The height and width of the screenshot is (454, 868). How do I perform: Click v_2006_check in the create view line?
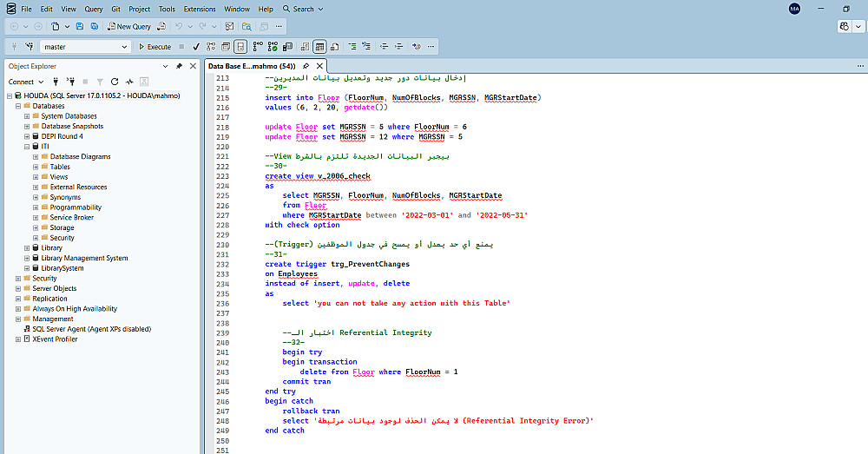(x=344, y=176)
